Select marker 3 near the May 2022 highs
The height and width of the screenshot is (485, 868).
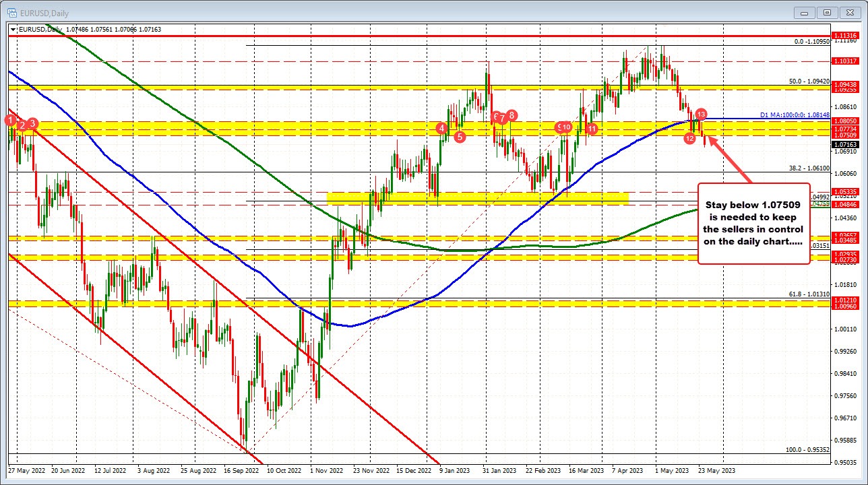click(x=31, y=124)
